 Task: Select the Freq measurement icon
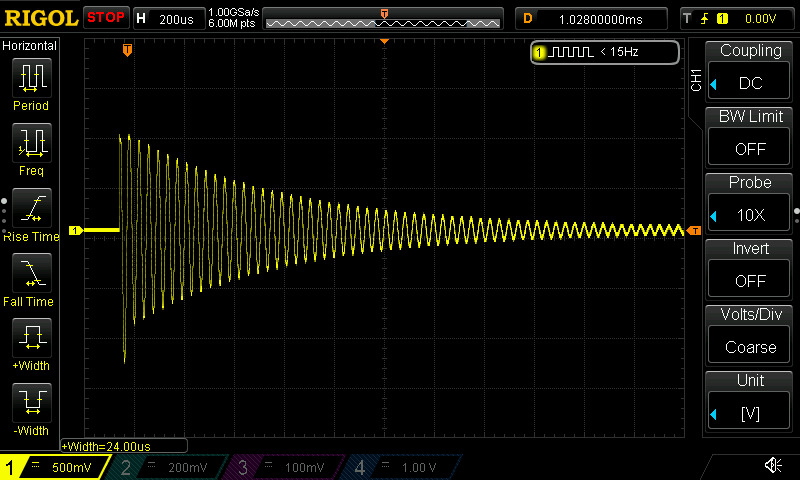[x=33, y=143]
